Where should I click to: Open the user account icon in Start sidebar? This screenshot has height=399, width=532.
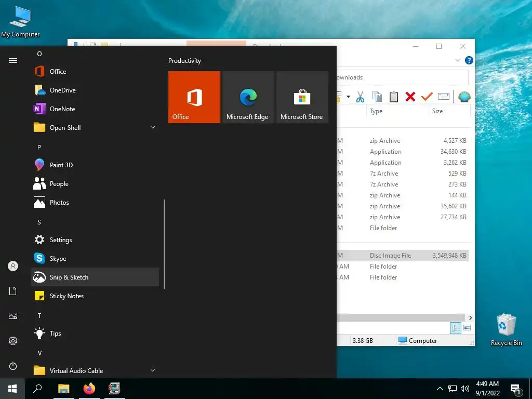pyautogui.click(x=13, y=266)
